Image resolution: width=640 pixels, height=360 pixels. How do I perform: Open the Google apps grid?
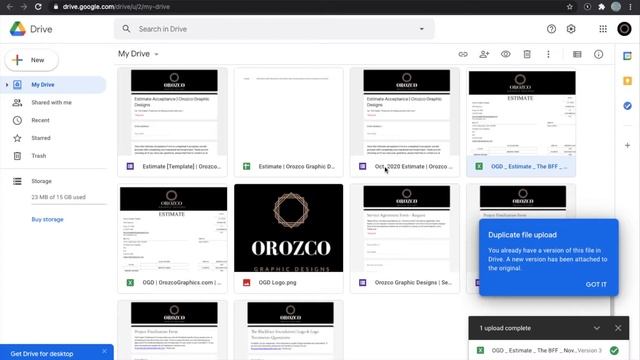(x=603, y=29)
